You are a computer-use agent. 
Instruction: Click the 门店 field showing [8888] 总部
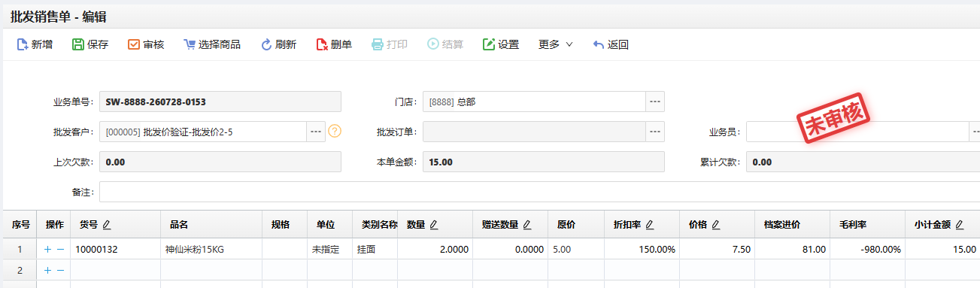click(534, 102)
